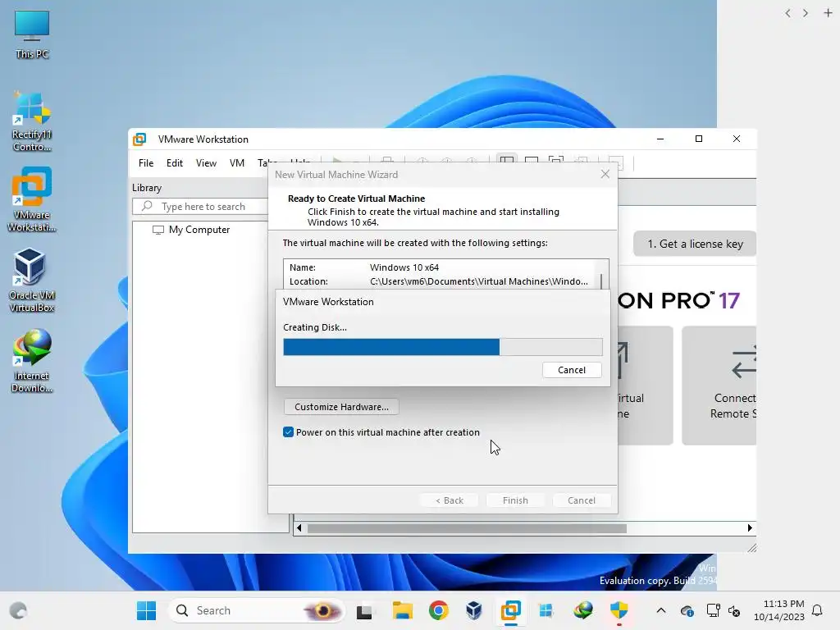840x630 pixels.
Task: Click the plus icon in top-right panel
Action: pos(828,13)
